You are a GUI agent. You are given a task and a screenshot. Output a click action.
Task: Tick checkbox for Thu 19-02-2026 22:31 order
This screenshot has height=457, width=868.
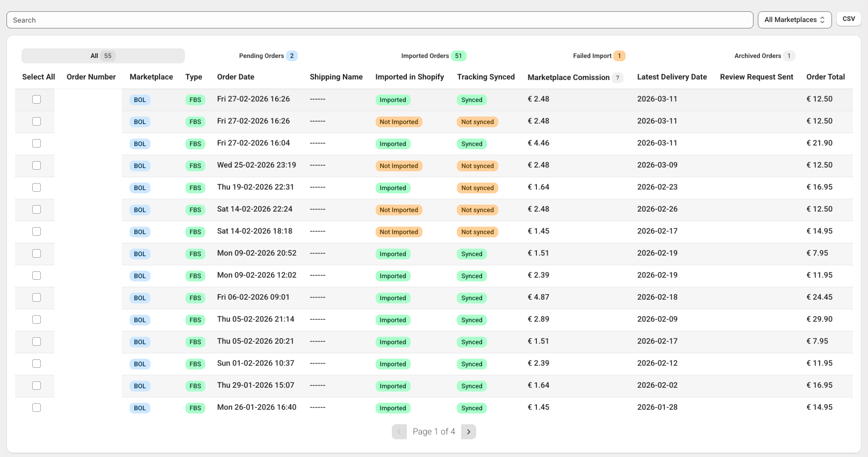click(37, 187)
